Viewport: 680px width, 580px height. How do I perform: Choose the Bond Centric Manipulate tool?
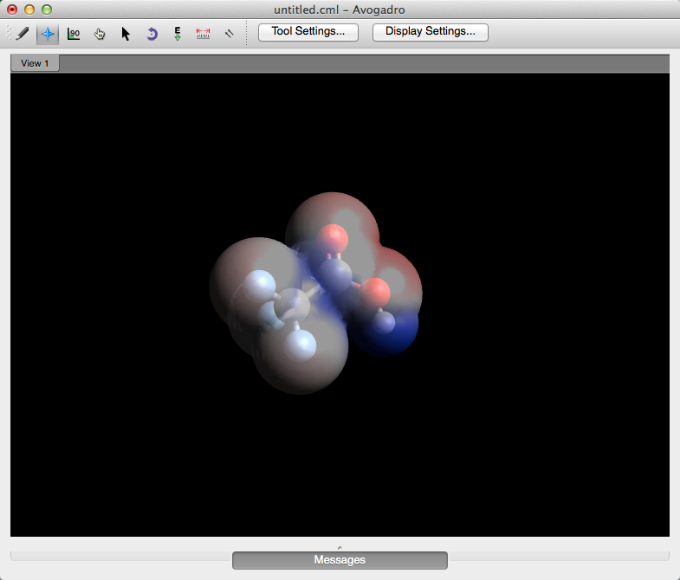pyautogui.click(x=74, y=33)
